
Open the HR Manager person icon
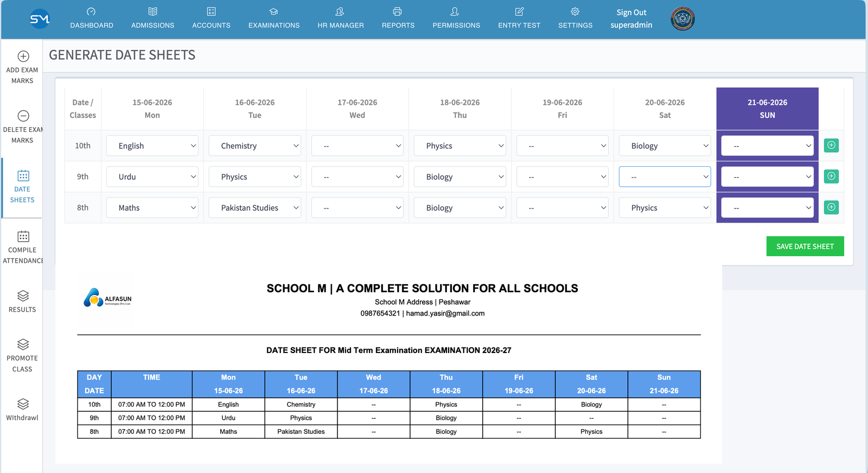340,11
